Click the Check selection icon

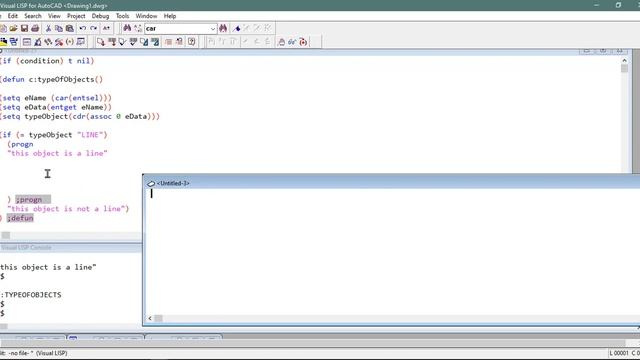pyautogui.click(x=133, y=42)
